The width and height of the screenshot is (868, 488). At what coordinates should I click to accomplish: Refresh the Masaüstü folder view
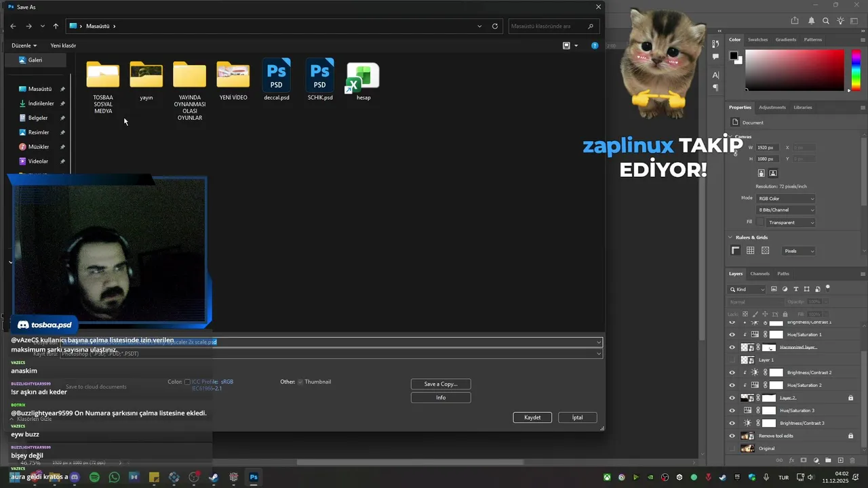coord(495,26)
